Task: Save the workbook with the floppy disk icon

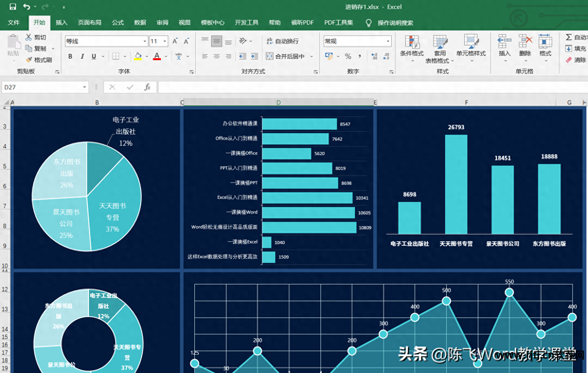Action: point(13,7)
